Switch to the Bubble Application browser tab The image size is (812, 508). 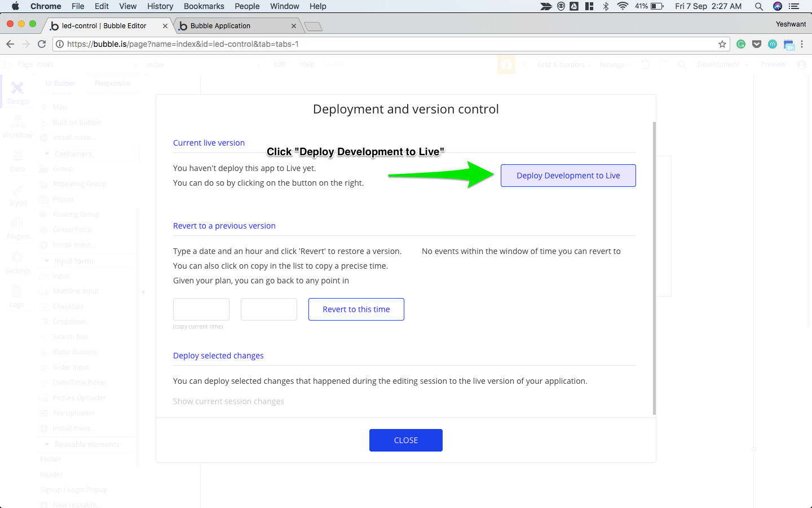click(238, 26)
